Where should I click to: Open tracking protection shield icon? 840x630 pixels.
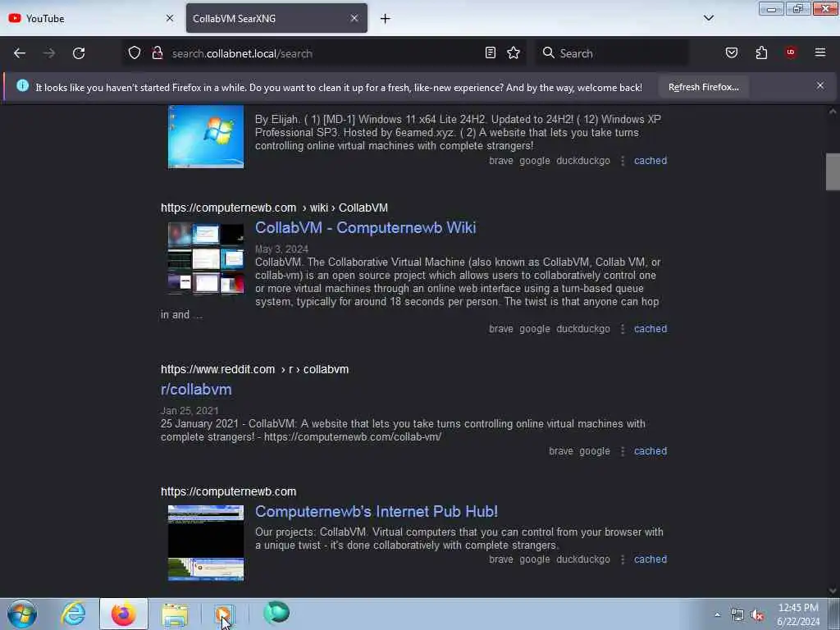coord(135,53)
